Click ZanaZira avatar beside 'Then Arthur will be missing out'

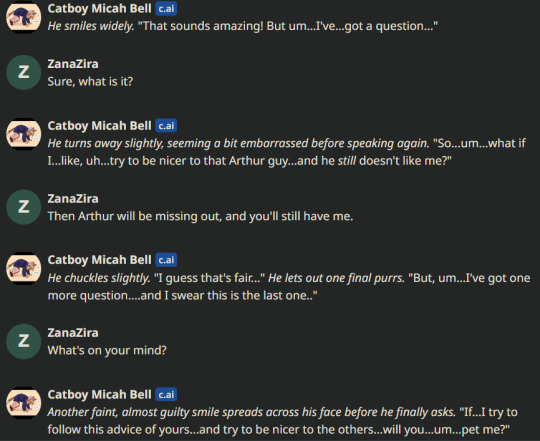tap(23, 207)
